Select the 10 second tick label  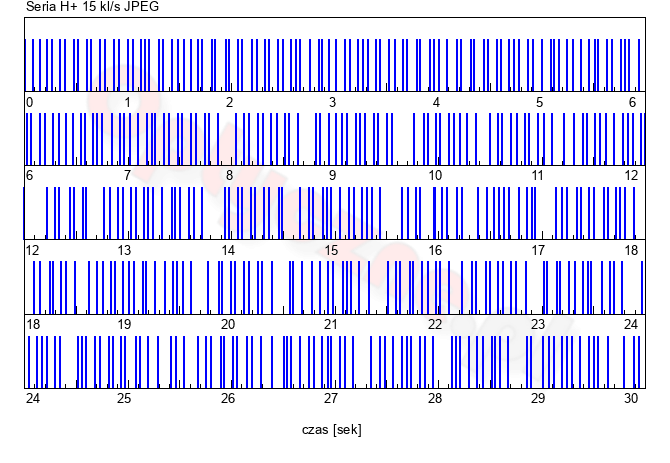[435, 176]
